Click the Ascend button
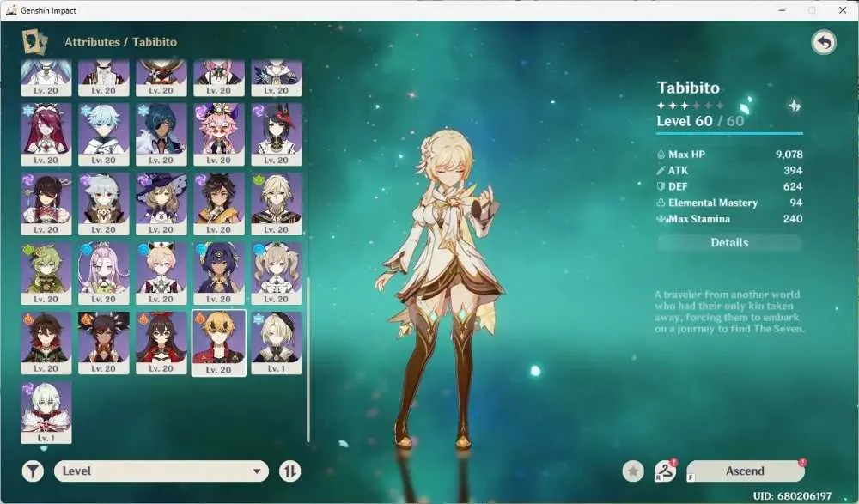The height and width of the screenshot is (504, 859). [745, 471]
